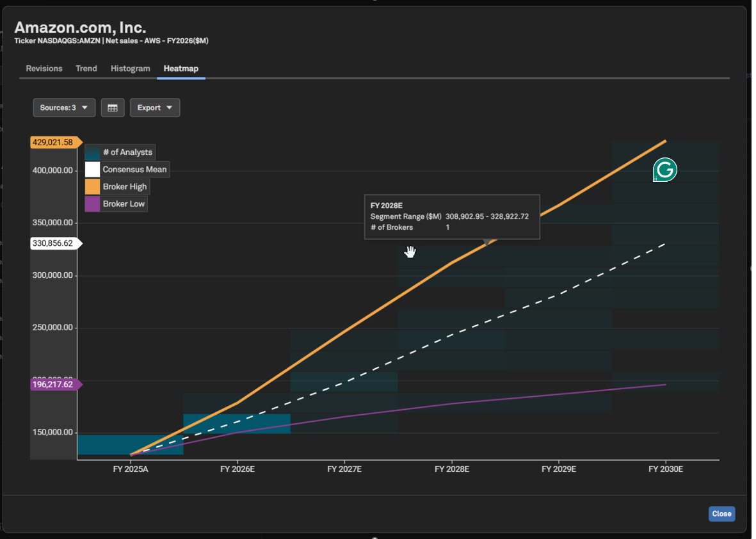Switch to the Revisions tab

(44, 68)
